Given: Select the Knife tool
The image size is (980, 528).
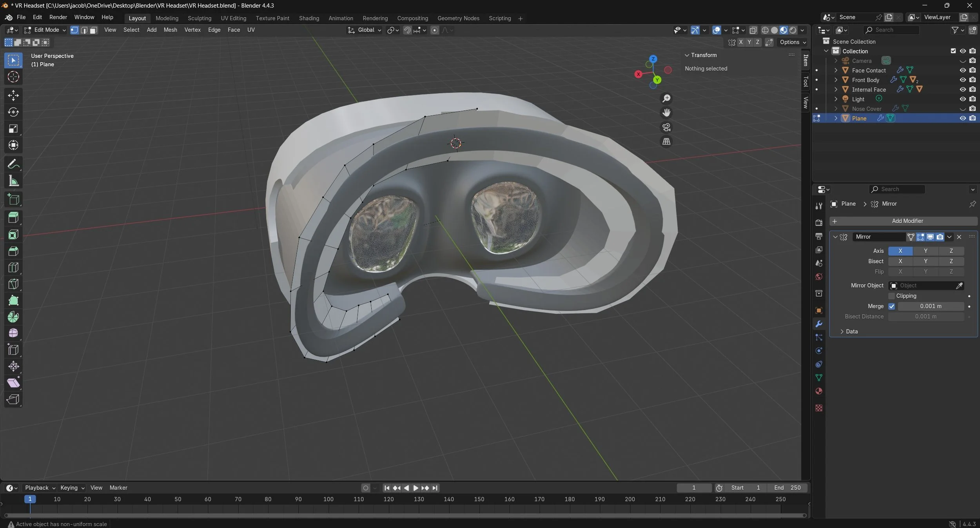Looking at the screenshot, I should pos(13,284).
